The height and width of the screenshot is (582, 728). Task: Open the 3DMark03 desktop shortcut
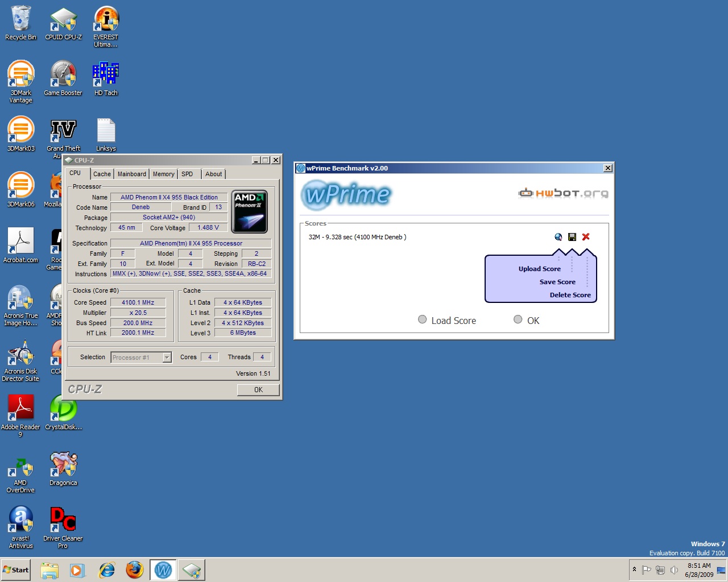click(x=20, y=134)
